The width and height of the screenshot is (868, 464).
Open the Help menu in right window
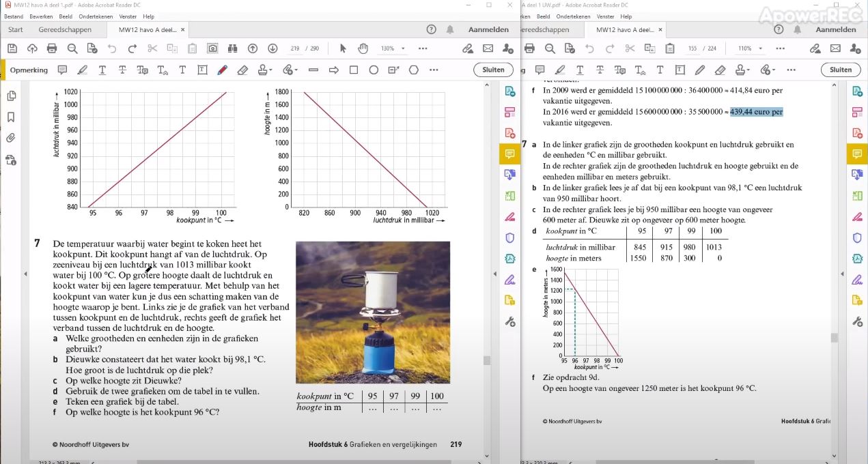click(x=626, y=16)
